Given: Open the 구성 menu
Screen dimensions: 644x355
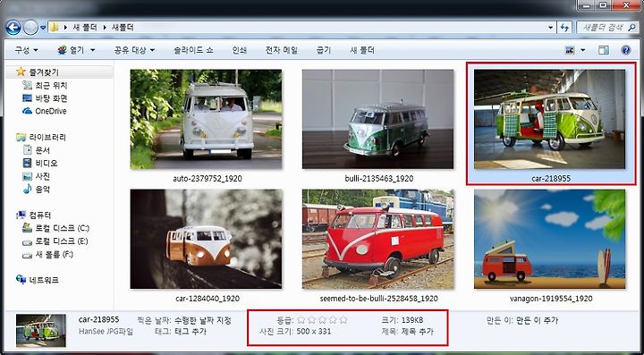Looking at the screenshot, I should (x=26, y=50).
